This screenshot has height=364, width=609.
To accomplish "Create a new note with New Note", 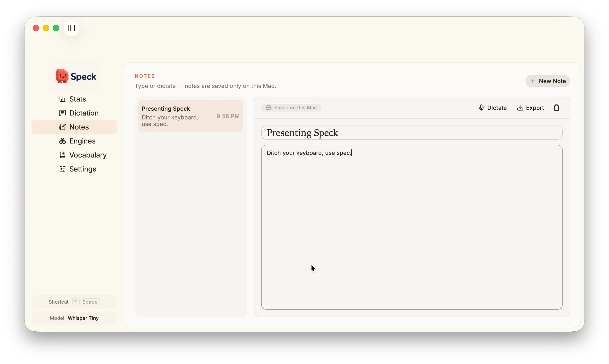I will [548, 81].
